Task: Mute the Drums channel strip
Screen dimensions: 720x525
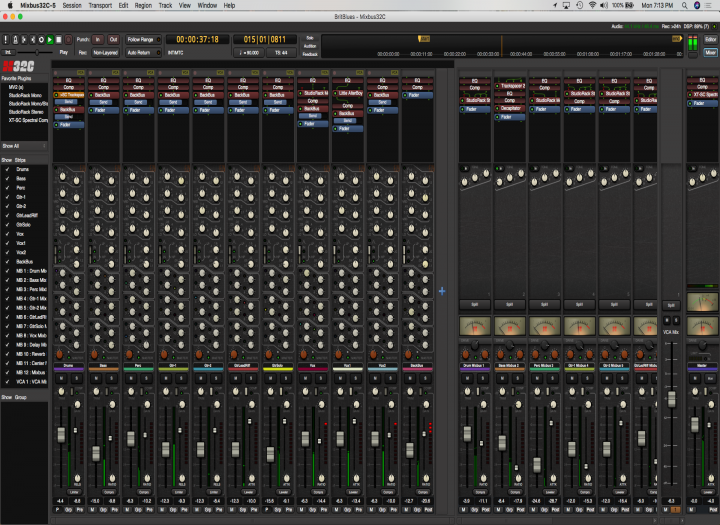Action: (62, 378)
